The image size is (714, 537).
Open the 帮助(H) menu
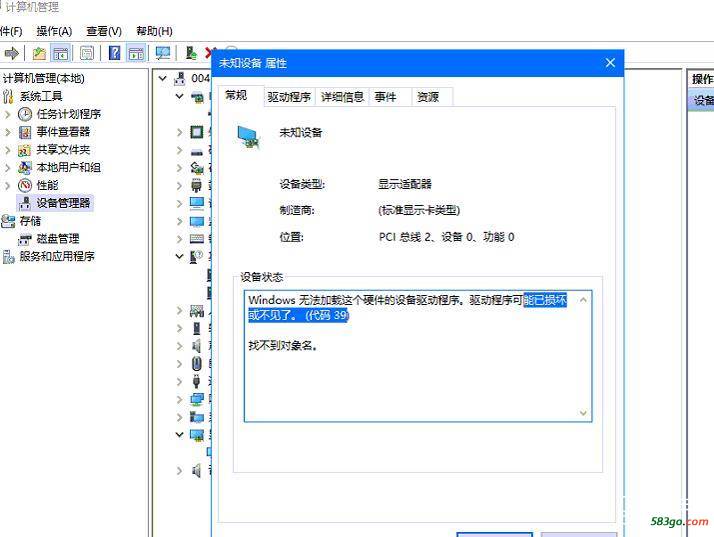tap(154, 31)
